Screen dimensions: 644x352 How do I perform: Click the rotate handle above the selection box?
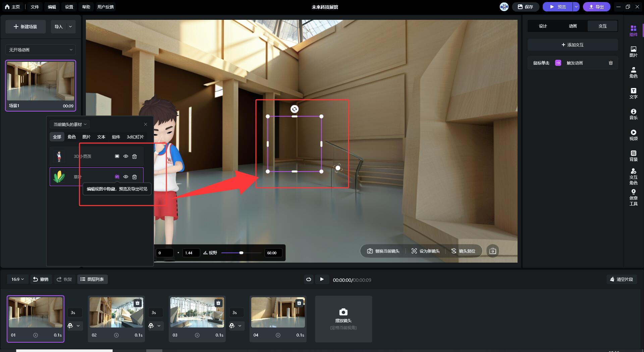pos(294,109)
